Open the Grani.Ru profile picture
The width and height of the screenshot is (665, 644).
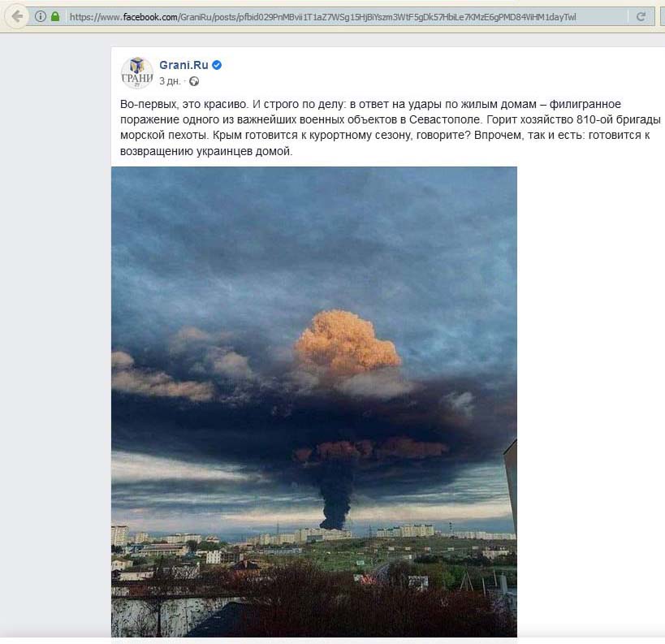(x=136, y=73)
